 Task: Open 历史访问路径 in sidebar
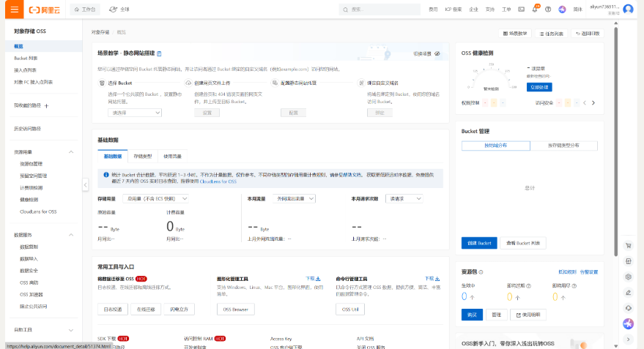(x=28, y=129)
